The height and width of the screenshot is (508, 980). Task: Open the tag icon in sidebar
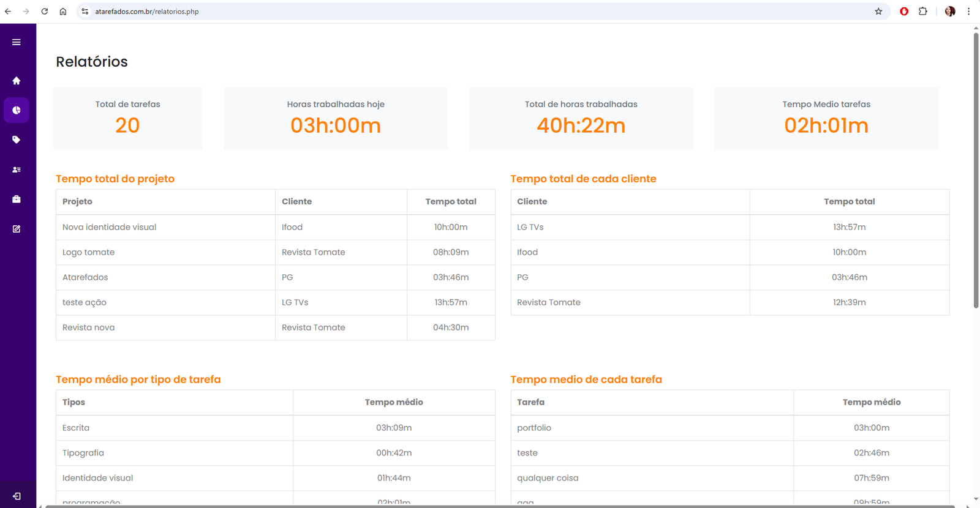(x=17, y=140)
